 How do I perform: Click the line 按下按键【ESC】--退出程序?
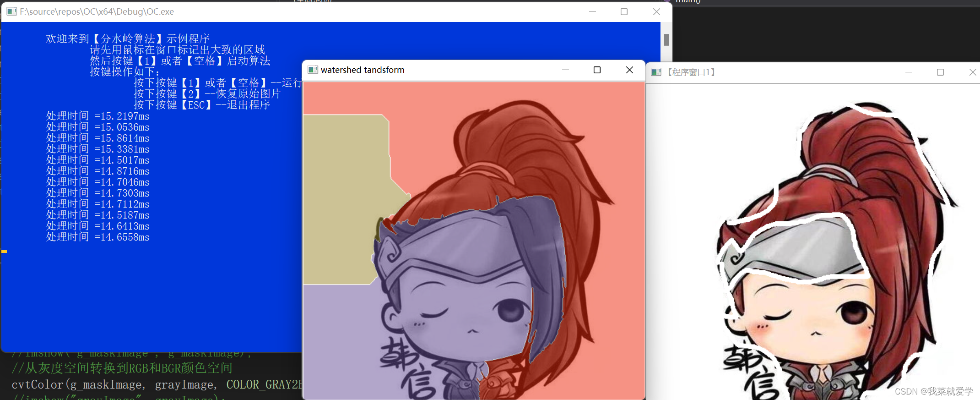tap(202, 105)
